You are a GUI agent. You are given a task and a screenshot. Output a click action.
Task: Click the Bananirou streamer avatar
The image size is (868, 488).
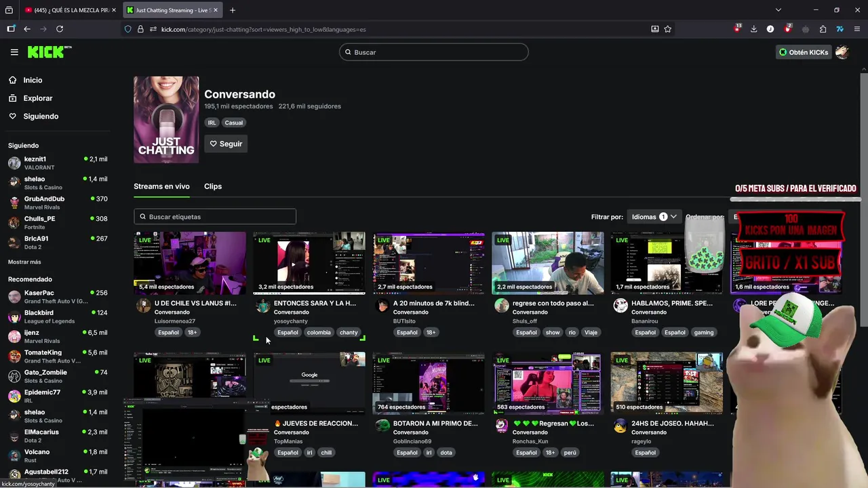click(x=620, y=306)
